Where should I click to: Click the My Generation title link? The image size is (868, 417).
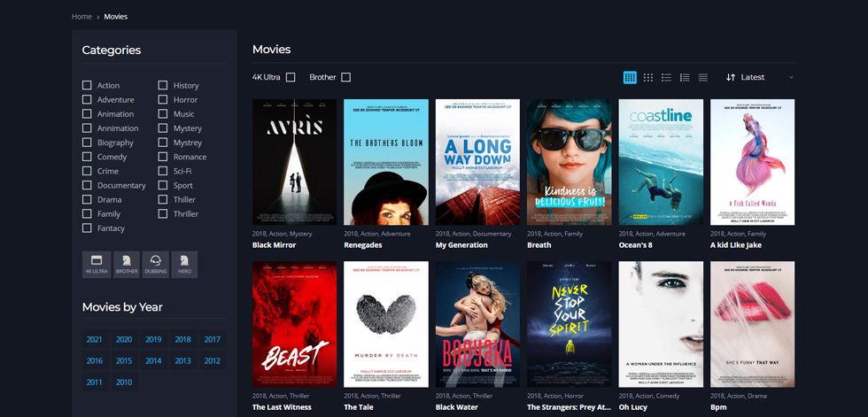(x=461, y=245)
